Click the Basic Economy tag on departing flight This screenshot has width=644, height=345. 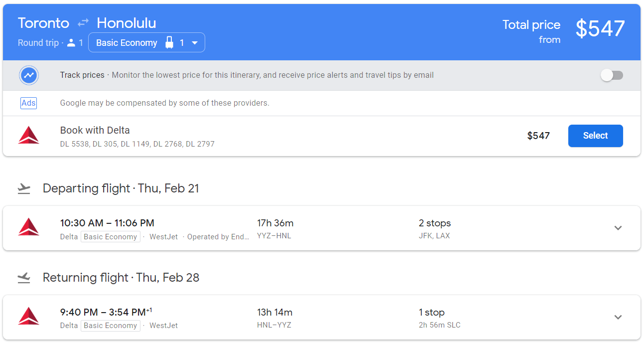click(x=110, y=237)
